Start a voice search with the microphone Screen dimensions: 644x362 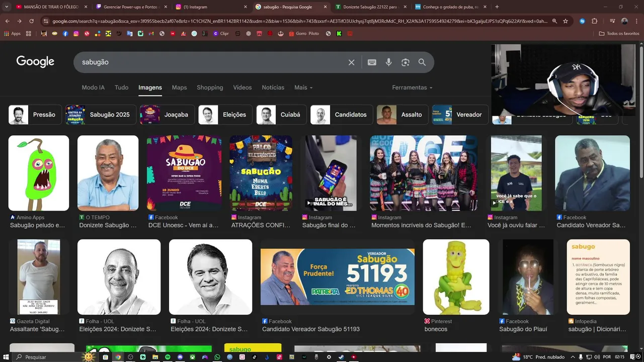388,62
